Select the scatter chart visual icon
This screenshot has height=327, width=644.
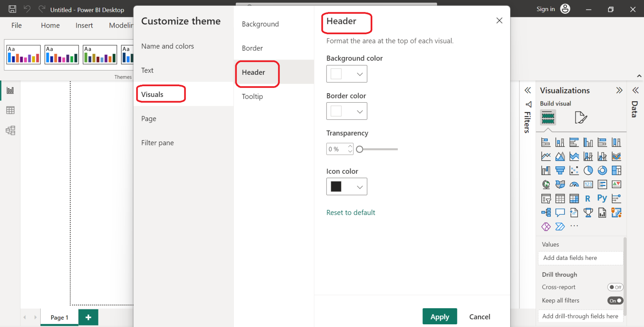(x=574, y=171)
